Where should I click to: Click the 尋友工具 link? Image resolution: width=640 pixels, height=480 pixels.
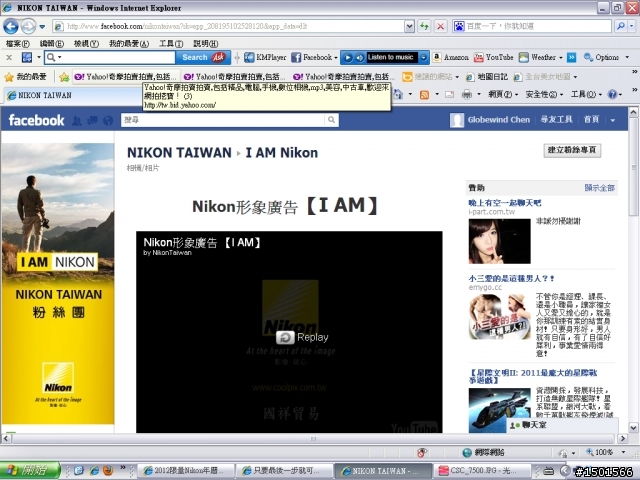click(x=556, y=120)
